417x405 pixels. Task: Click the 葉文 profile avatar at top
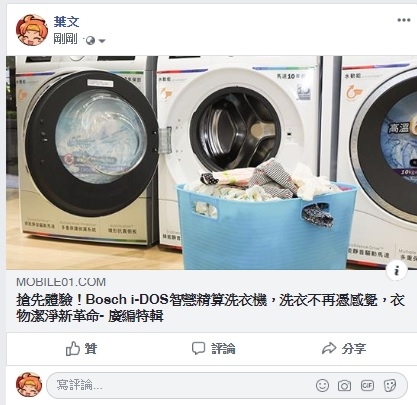click(32, 30)
